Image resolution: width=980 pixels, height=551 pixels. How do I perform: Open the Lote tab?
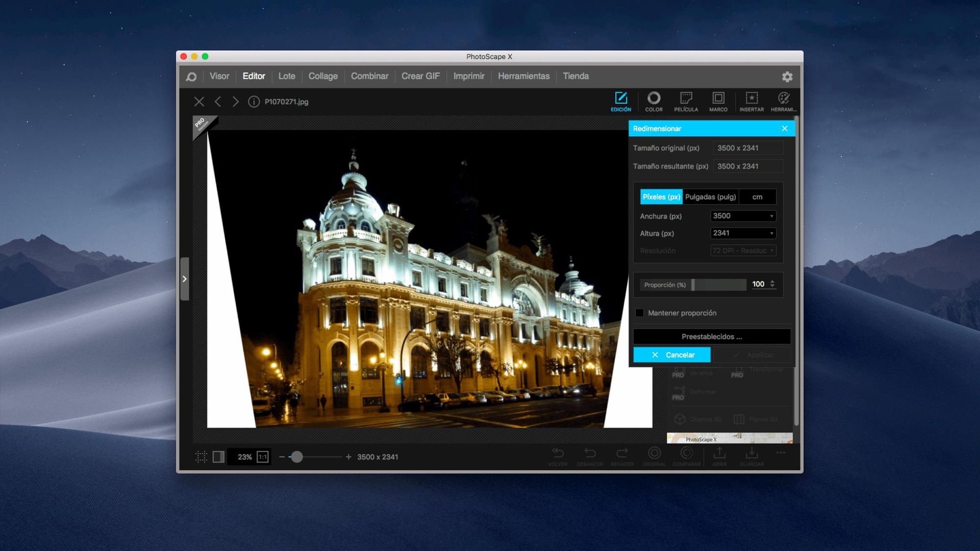[x=287, y=76]
